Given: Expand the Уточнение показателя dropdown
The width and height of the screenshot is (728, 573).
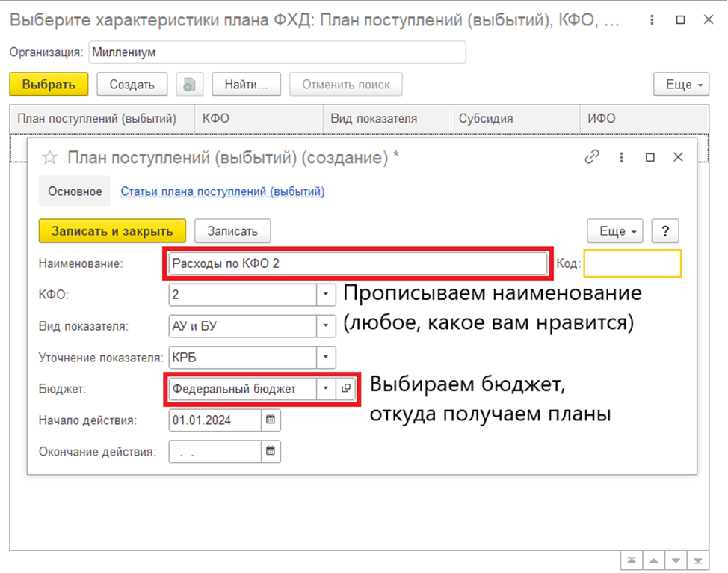Looking at the screenshot, I should (326, 358).
